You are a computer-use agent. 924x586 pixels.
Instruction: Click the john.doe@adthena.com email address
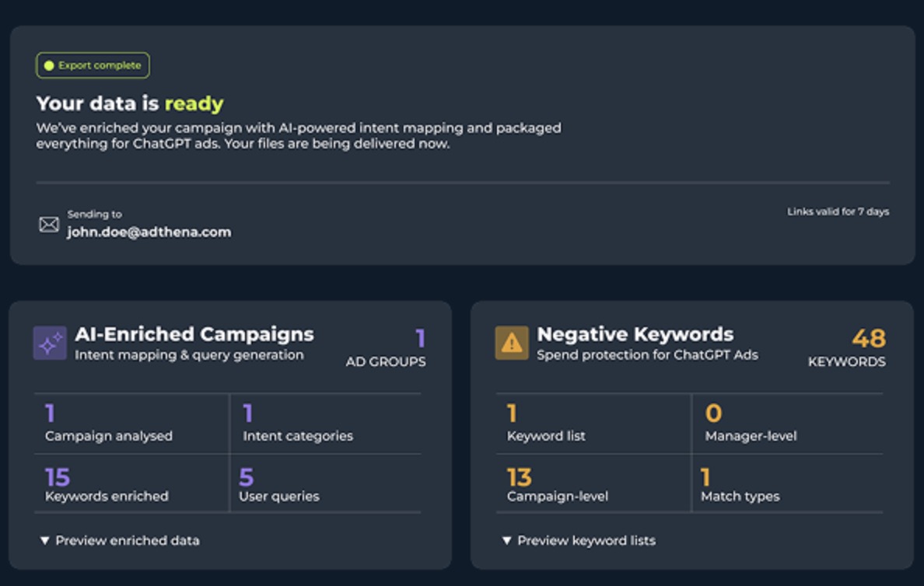click(149, 232)
